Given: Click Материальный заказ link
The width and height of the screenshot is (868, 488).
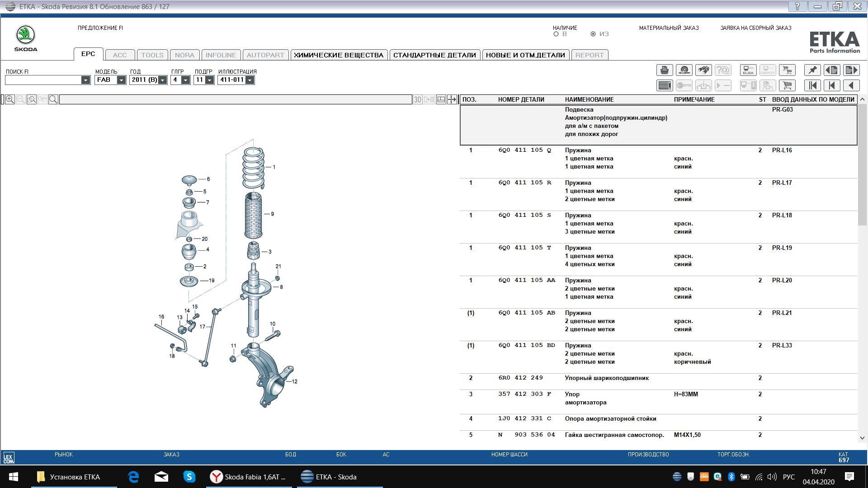Looking at the screenshot, I should pos(669,28).
